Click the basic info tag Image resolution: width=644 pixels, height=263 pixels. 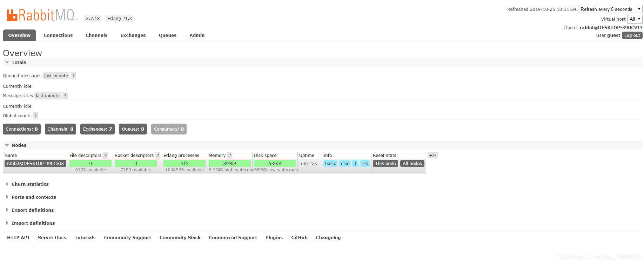[330, 164]
